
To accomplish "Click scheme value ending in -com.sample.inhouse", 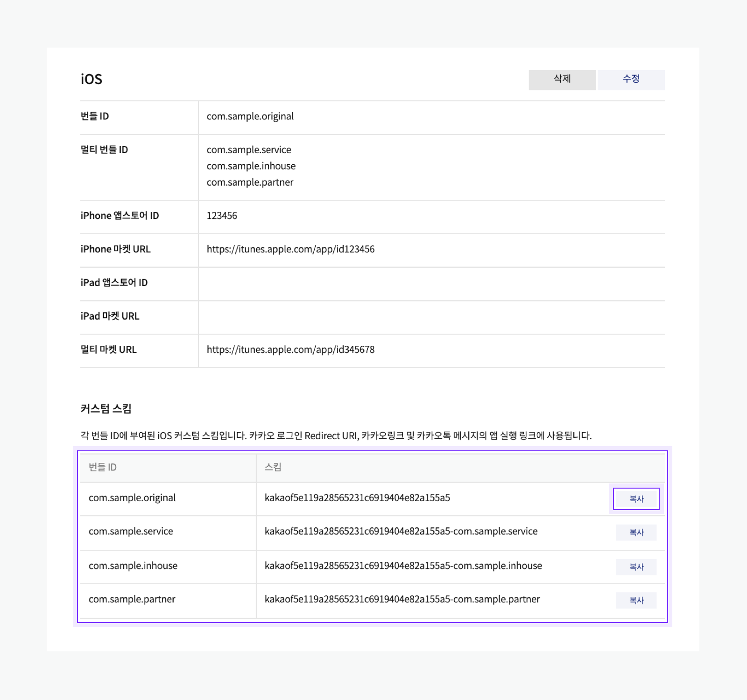I will 403,566.
